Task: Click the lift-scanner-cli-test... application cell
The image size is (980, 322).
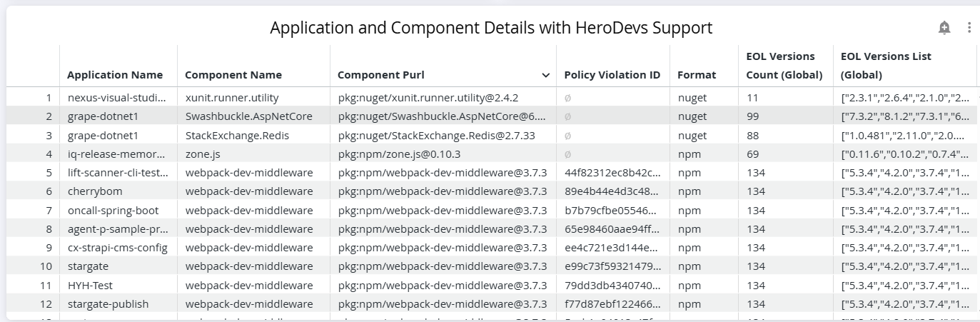Action: pyautogui.click(x=118, y=173)
